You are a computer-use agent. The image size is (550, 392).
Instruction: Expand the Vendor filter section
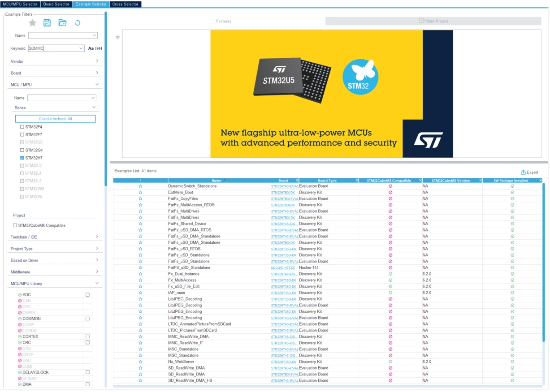[97, 61]
